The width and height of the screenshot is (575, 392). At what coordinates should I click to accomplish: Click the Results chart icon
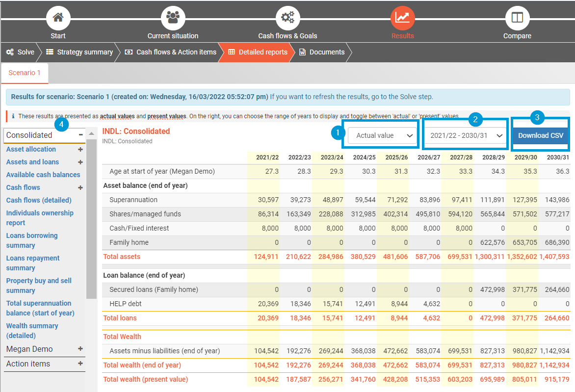pyautogui.click(x=402, y=18)
